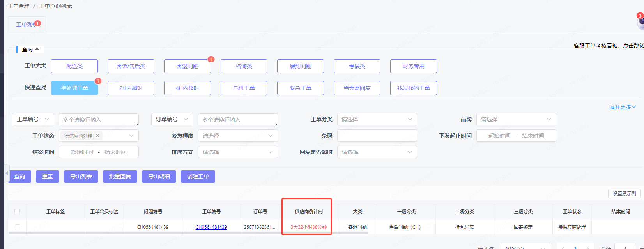Check the CH0561481439 row checkbox
The width and height of the screenshot is (644, 249).
pyautogui.click(x=17, y=227)
